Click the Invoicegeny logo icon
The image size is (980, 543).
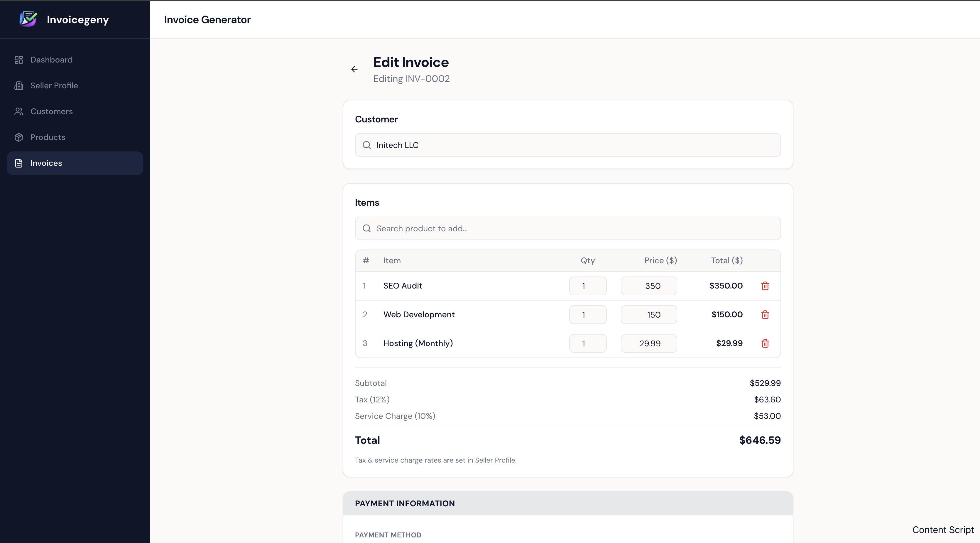tap(28, 19)
